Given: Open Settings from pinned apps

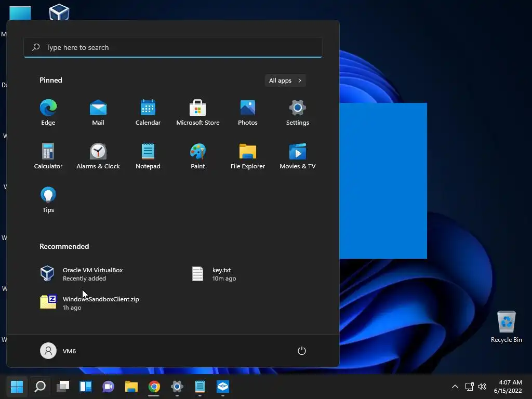Looking at the screenshot, I should tap(298, 112).
